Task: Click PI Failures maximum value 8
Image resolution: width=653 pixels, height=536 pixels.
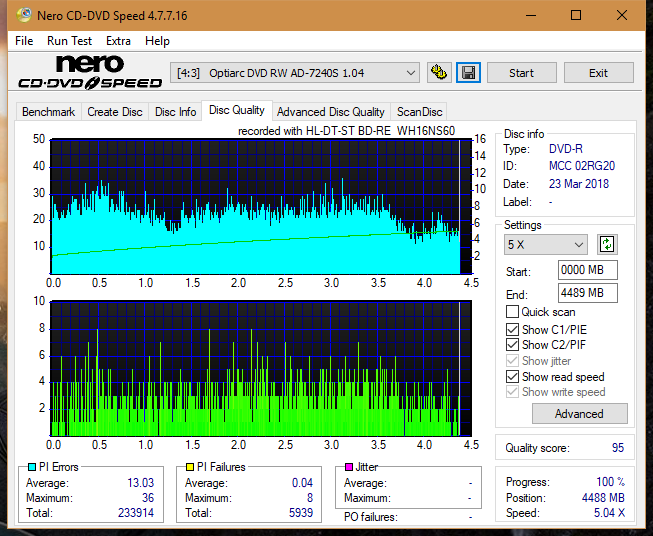Action: click(x=310, y=498)
